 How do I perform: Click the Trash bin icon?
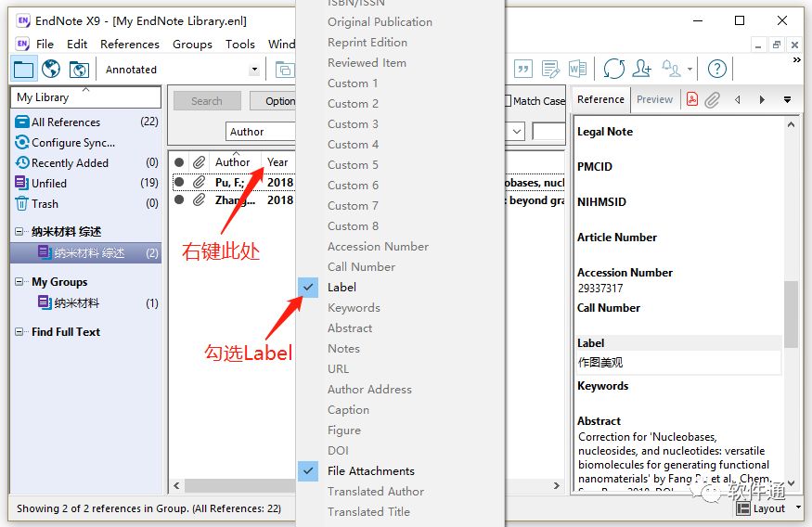pos(21,203)
